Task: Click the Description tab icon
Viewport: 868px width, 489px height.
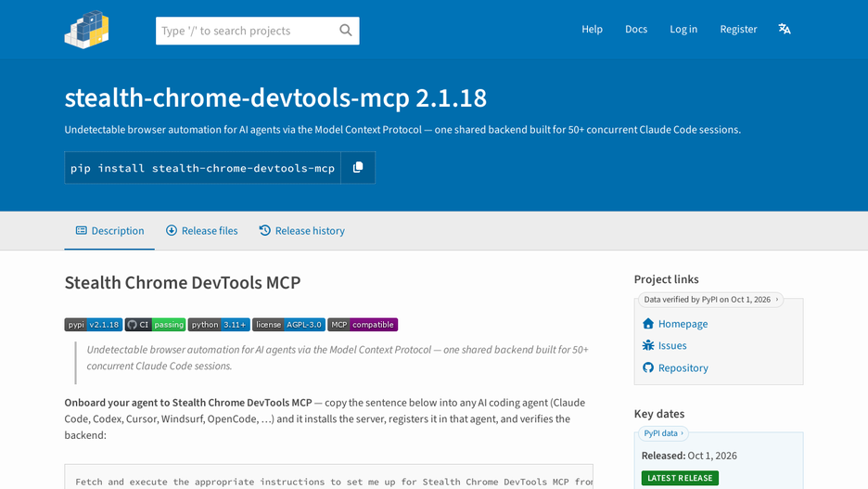Action: (x=82, y=230)
